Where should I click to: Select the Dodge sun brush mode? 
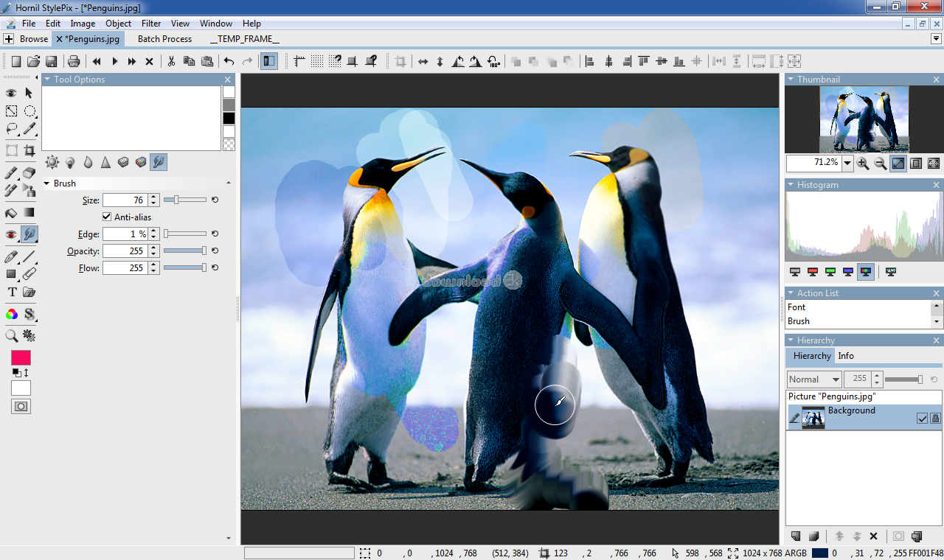[x=52, y=162]
